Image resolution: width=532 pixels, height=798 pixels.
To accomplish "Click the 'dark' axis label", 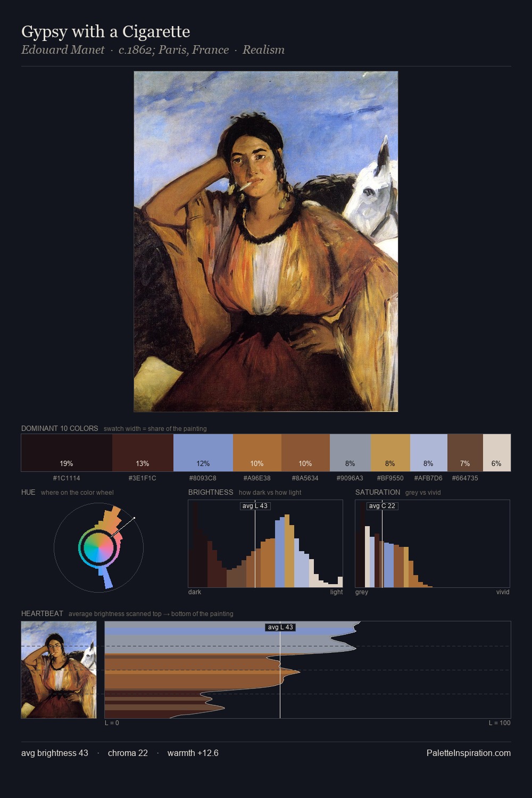I will click(x=195, y=592).
